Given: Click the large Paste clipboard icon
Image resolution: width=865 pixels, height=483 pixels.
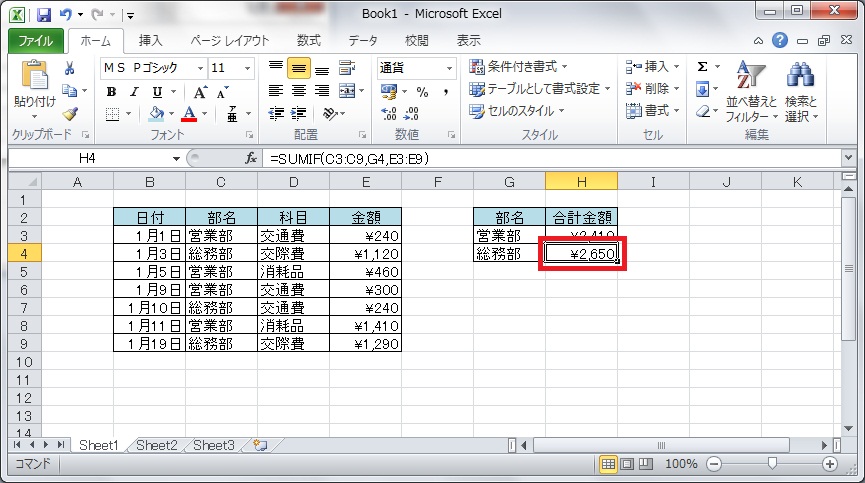Looking at the screenshot, I should (34, 76).
